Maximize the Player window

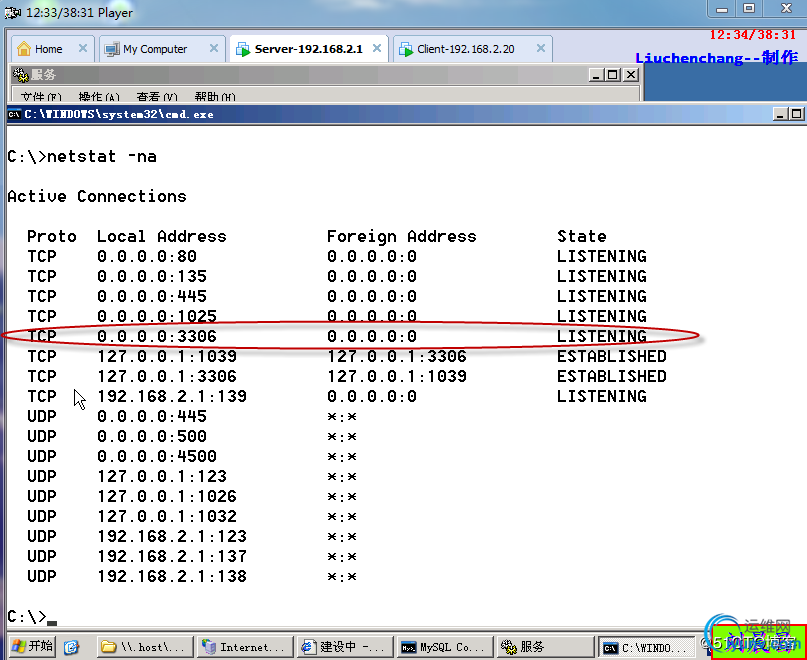tap(749, 8)
